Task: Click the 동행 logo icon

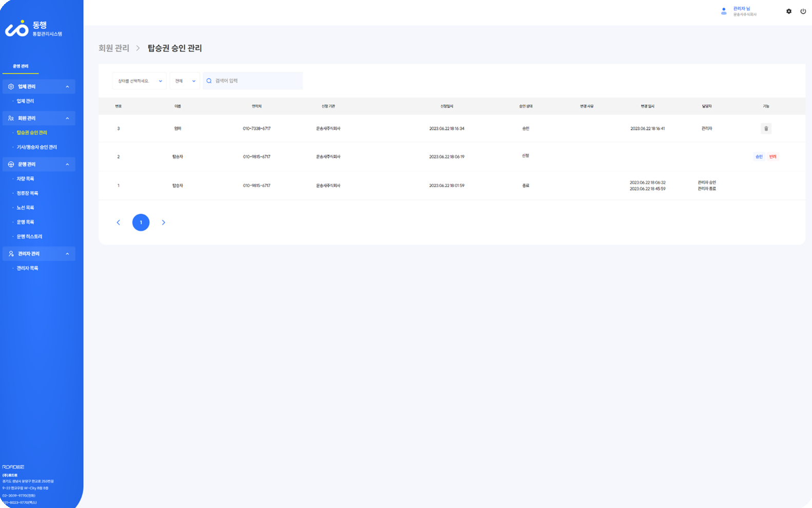Action: click(x=17, y=28)
